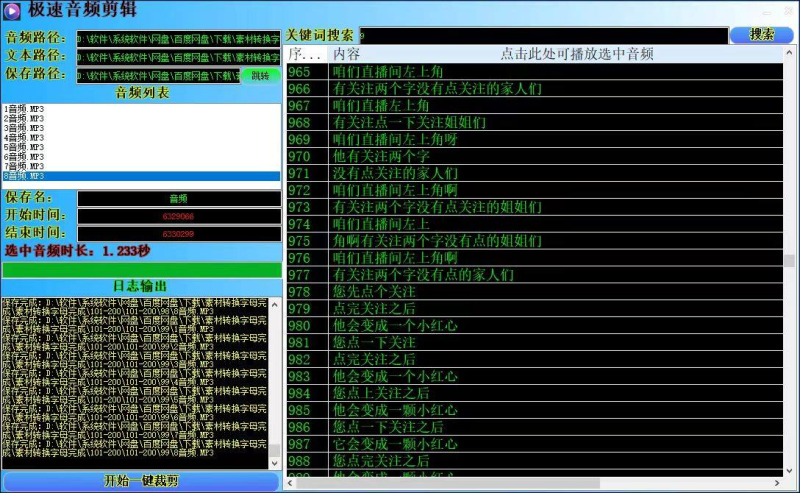Click the 保存名 name field
The width and height of the screenshot is (800, 493).
tap(178, 198)
